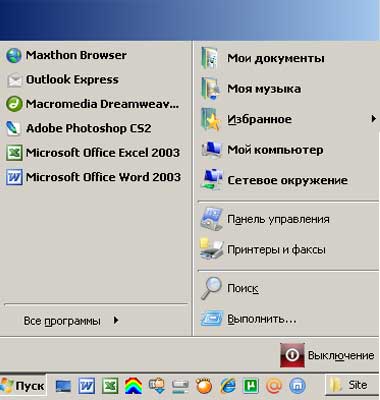Switch to the Site taskbar window button
This screenshot has height=400, width=380.
click(352, 385)
